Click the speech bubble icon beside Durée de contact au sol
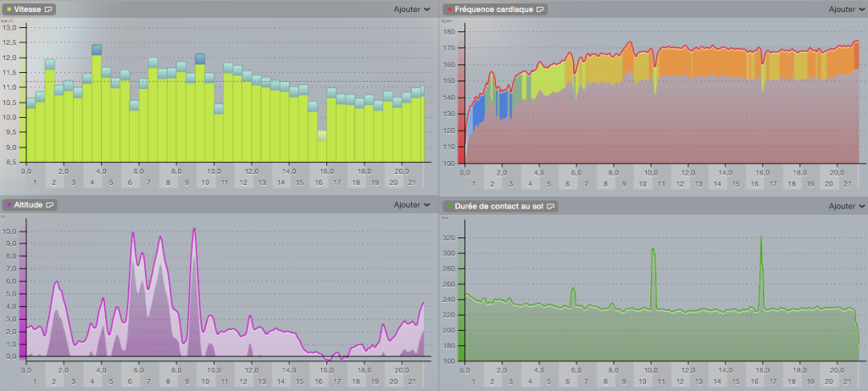868x391 pixels. click(x=549, y=205)
